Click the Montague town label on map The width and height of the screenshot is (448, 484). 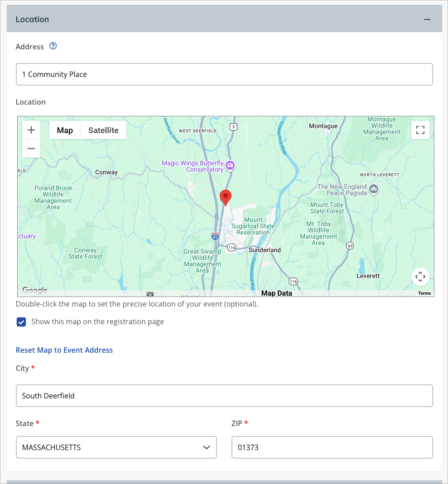(323, 126)
